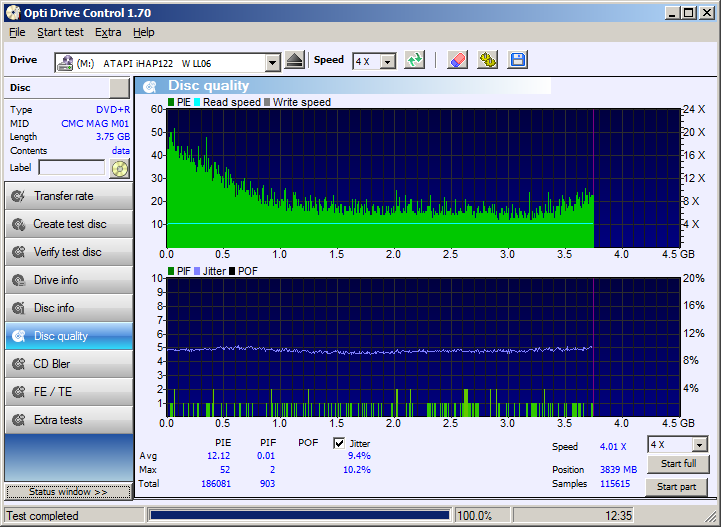The image size is (721, 527).
Task: Click the green refresh arrows icon
Action: [x=414, y=60]
